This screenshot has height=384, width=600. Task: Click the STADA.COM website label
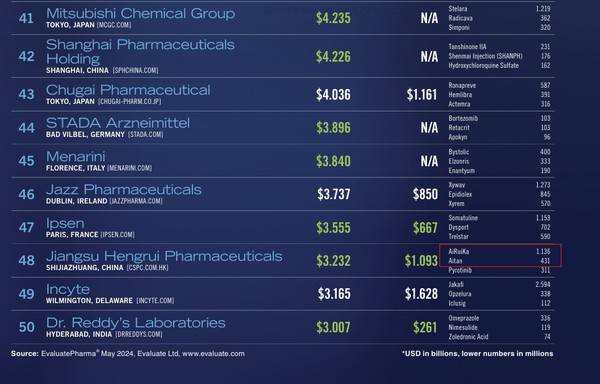pos(145,135)
